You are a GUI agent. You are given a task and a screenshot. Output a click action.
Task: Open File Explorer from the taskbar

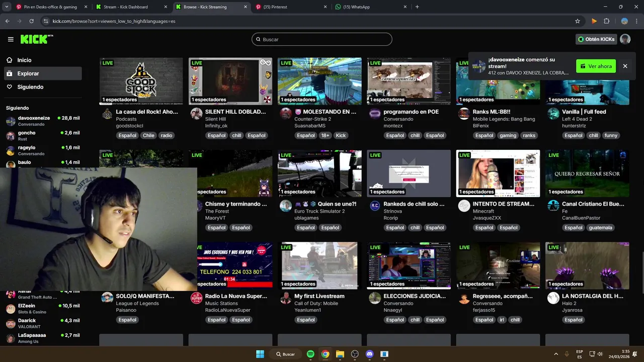340,354
